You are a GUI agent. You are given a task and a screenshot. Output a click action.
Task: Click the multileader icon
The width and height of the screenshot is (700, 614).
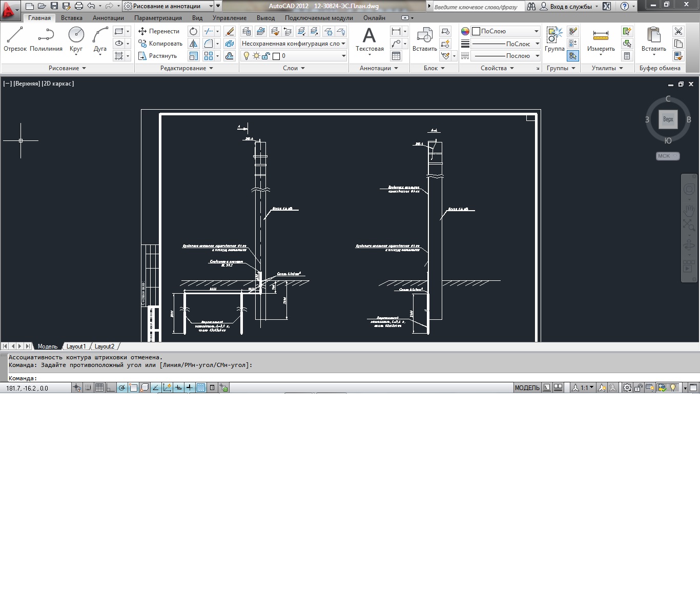396,44
